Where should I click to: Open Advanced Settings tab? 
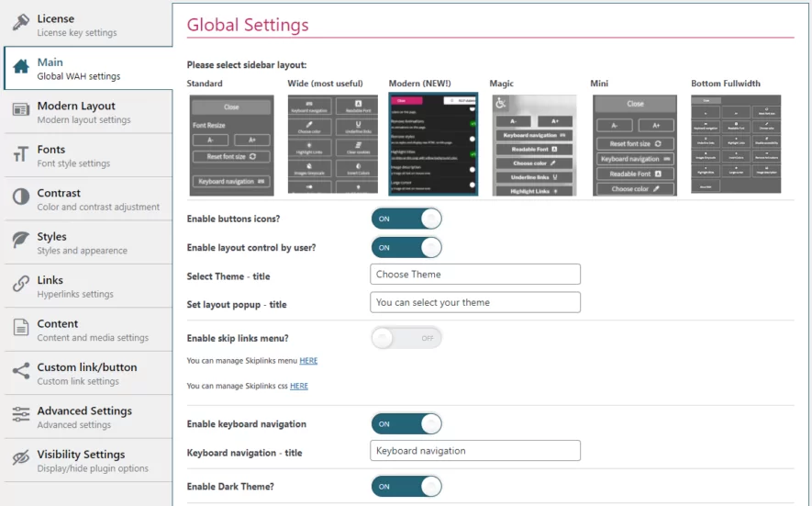tap(89, 416)
